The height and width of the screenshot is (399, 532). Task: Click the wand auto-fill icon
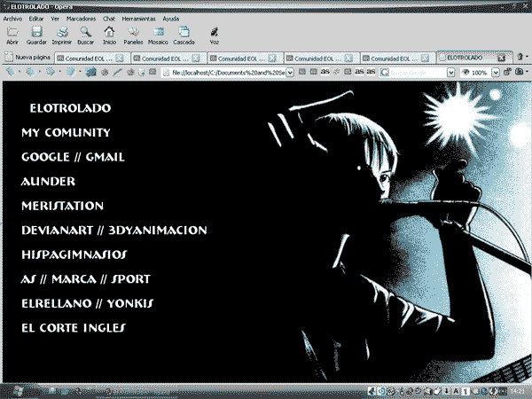click(x=117, y=73)
